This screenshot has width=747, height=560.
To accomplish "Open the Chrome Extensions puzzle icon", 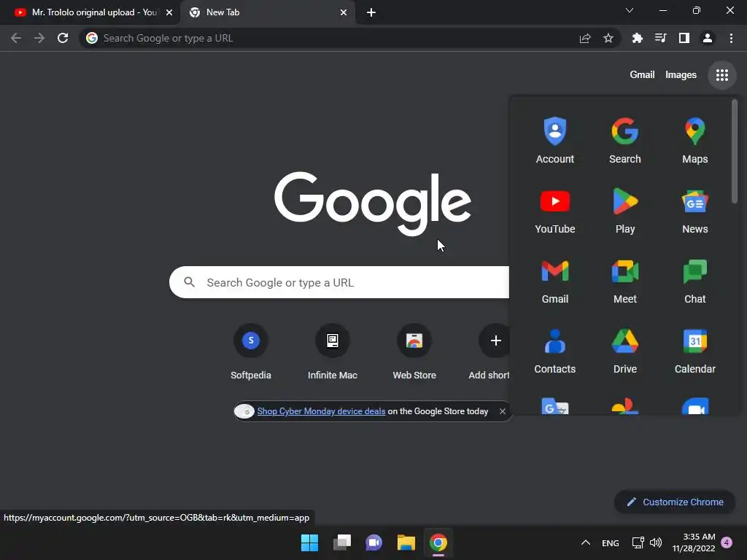I will 637,38.
